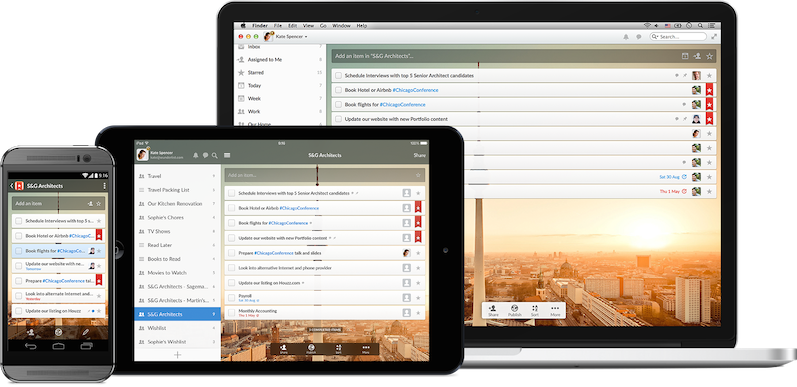The height and width of the screenshot is (387, 797).
Task: Check off 'Book Hotel or Airbnb' on the laptop
Action: tap(339, 90)
